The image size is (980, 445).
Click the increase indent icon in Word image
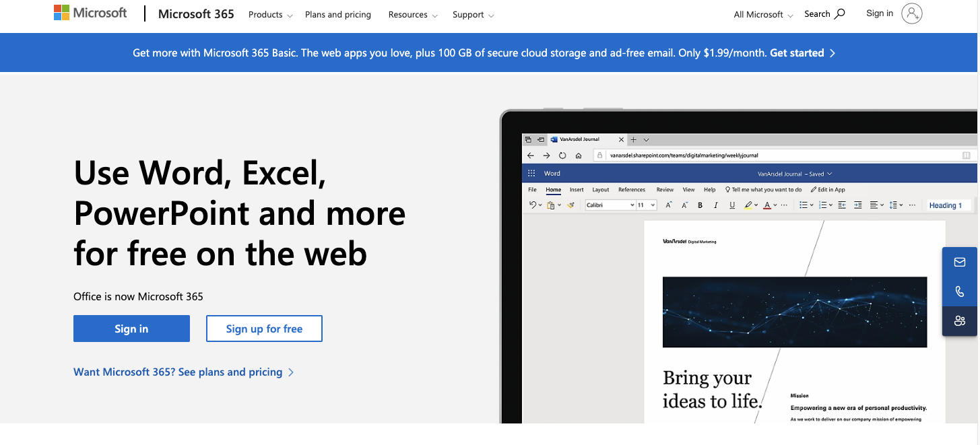pos(858,205)
